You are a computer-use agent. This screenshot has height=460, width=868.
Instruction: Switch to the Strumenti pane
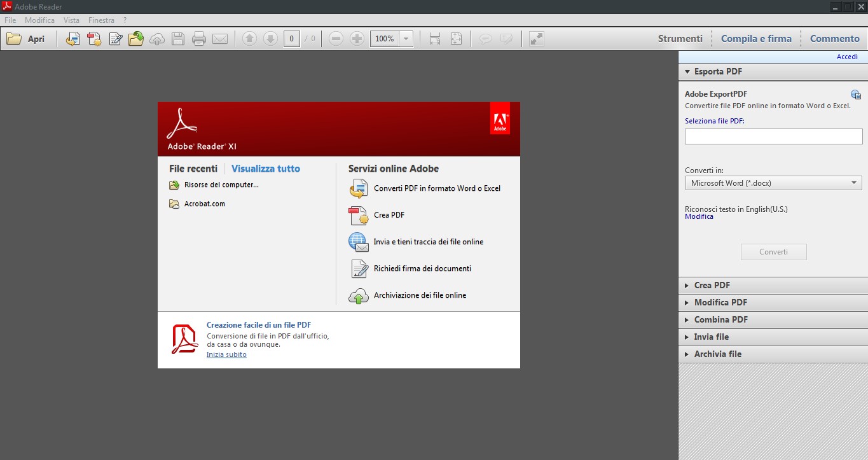[x=680, y=39]
